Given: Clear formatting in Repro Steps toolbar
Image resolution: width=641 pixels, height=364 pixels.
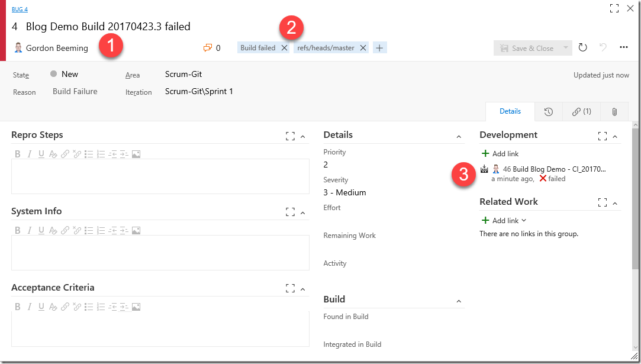Looking at the screenshot, I should tap(53, 154).
